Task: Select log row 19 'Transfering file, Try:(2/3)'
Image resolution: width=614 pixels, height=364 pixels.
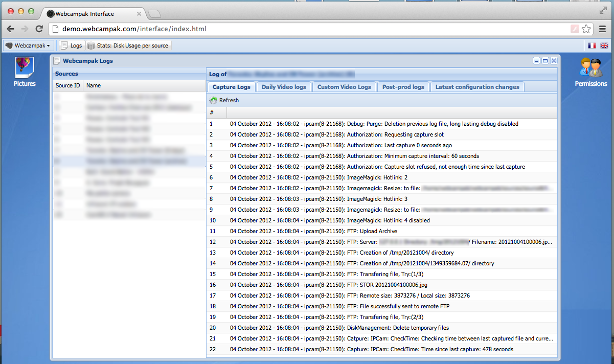Action: click(382, 317)
